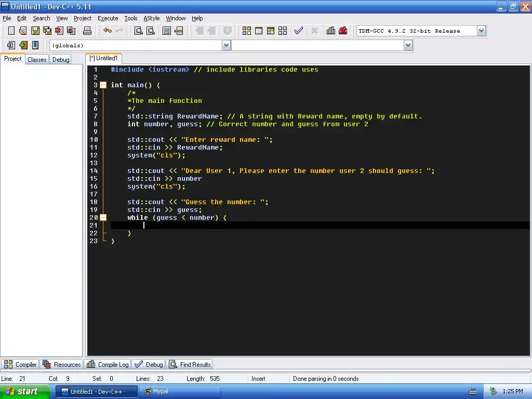The height and width of the screenshot is (399, 532).
Task: Open the member function dropdown arrow
Action: [x=408, y=46]
